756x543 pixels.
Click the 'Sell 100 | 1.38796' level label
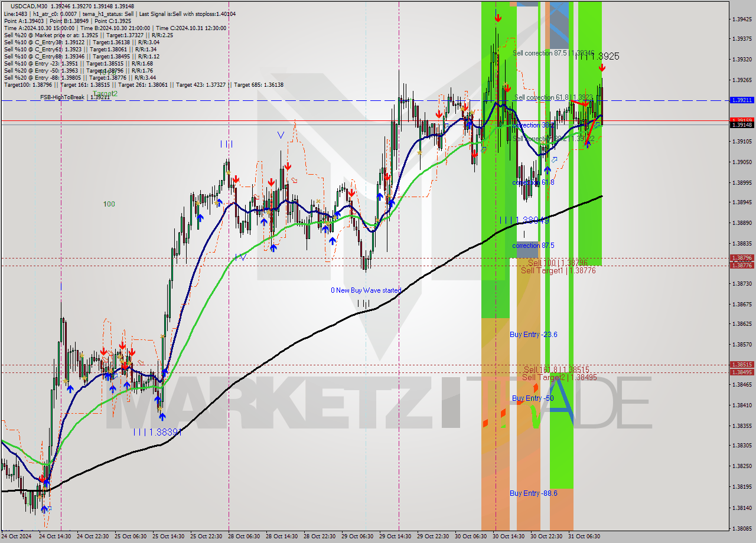click(558, 262)
